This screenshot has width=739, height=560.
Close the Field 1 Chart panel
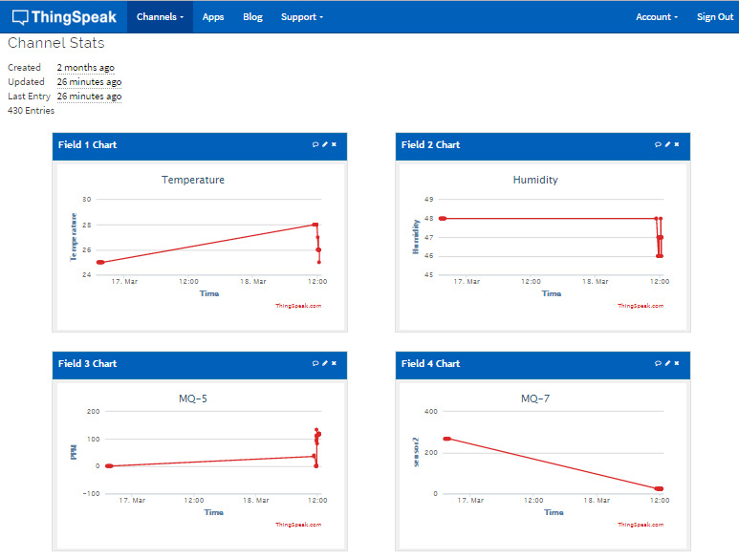[334, 144]
